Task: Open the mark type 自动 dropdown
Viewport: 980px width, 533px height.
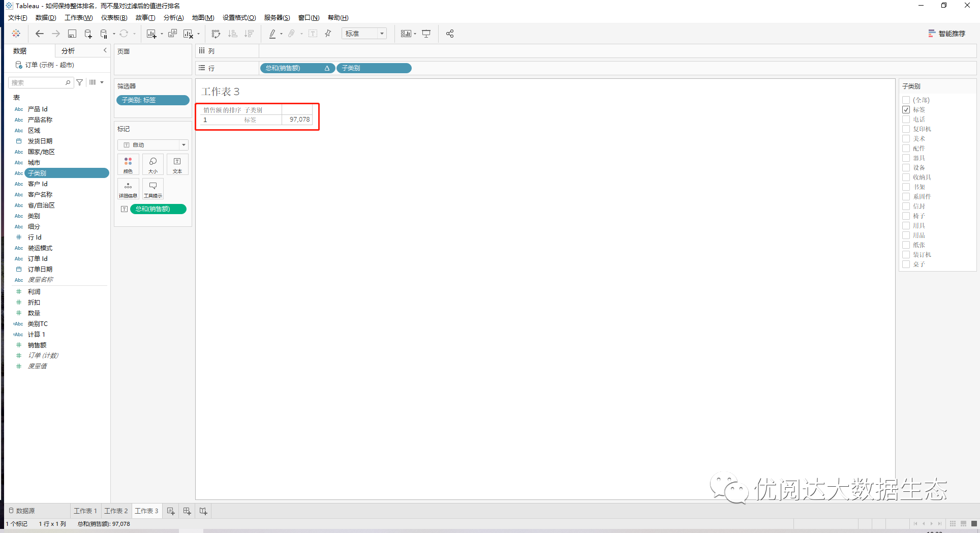Action: coord(153,145)
